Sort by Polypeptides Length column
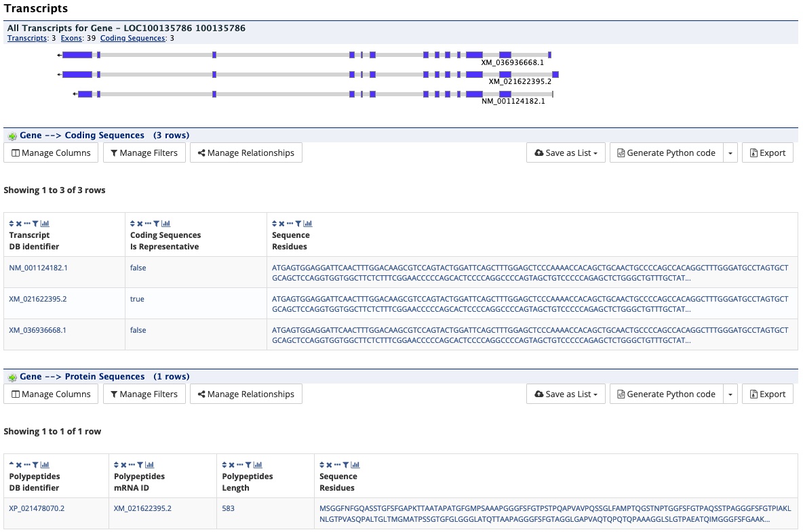This screenshot has height=532, width=803. (x=224, y=465)
